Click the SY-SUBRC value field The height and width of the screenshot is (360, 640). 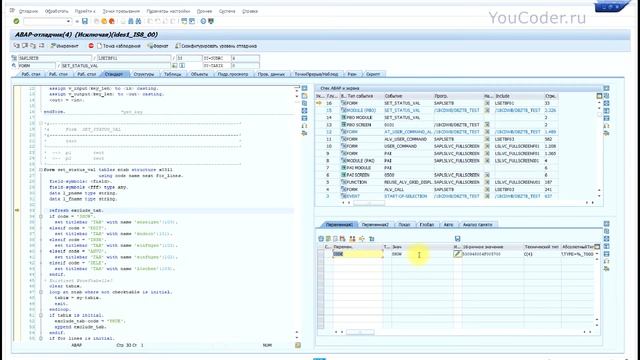[x=245, y=58]
